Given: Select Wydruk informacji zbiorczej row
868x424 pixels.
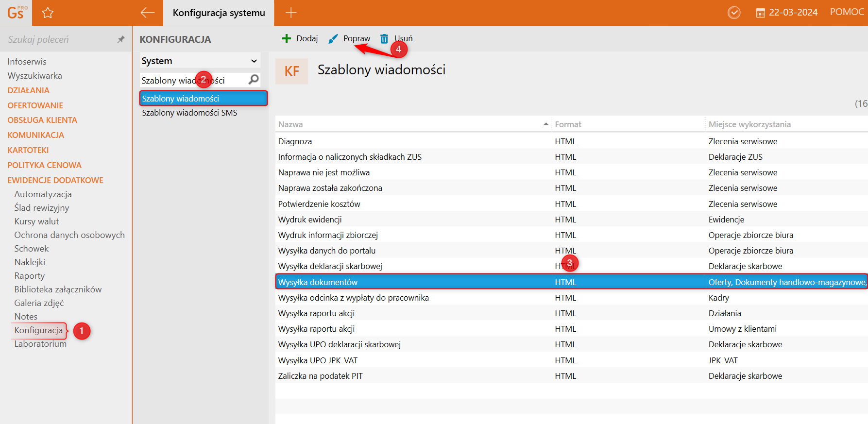Looking at the screenshot, I should pyautogui.click(x=571, y=235).
